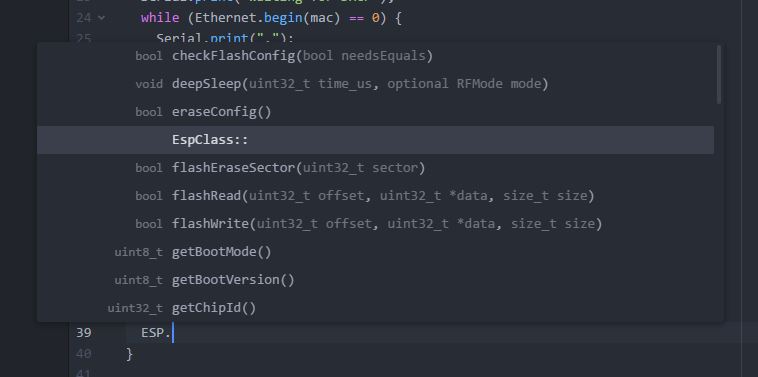This screenshot has height=377, width=758.
Task: Select the checkFlashConfig autocomplete suggestion
Action: coord(375,56)
